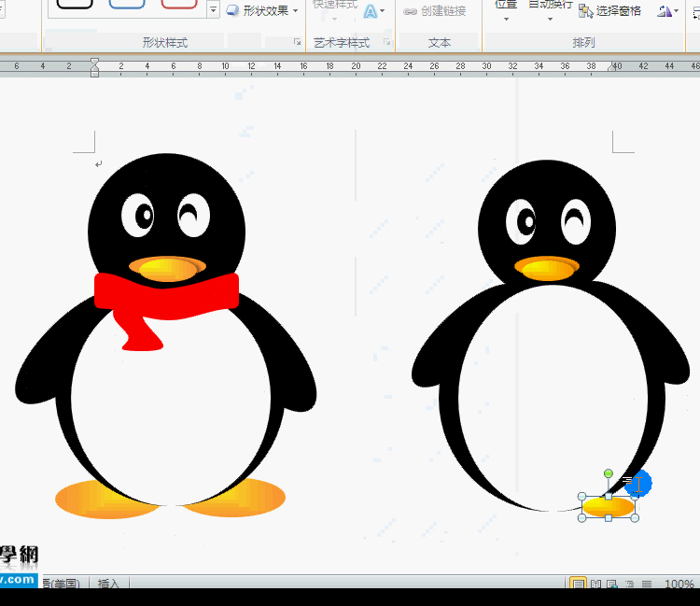Open the 形状样式 dialog launcher
Screen dimensions: 700x606
(x=297, y=42)
